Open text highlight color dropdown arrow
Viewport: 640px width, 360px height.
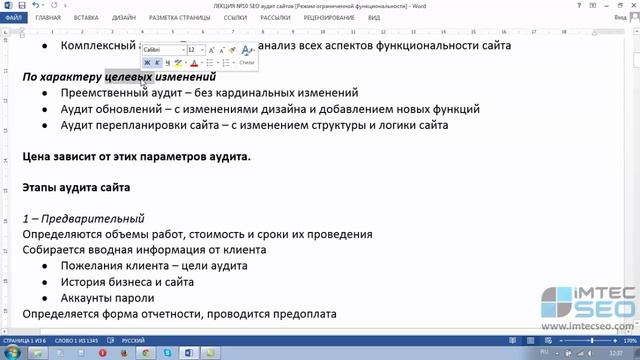[186, 63]
